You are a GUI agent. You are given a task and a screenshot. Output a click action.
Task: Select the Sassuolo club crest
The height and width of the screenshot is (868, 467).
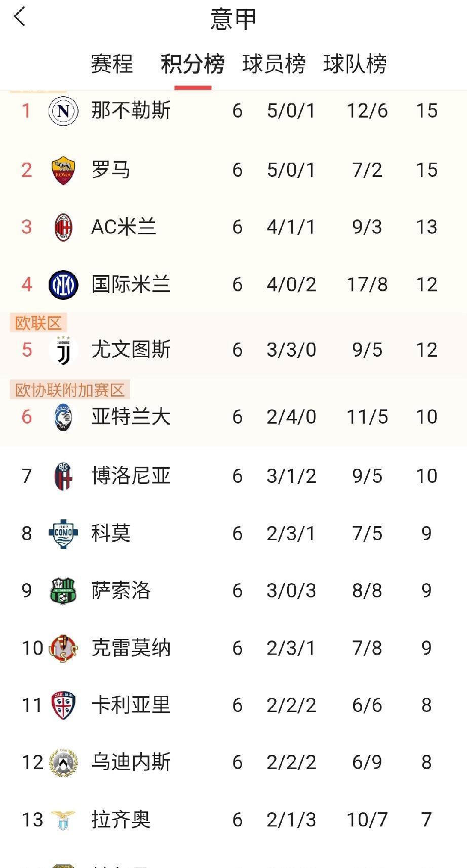coord(63,591)
